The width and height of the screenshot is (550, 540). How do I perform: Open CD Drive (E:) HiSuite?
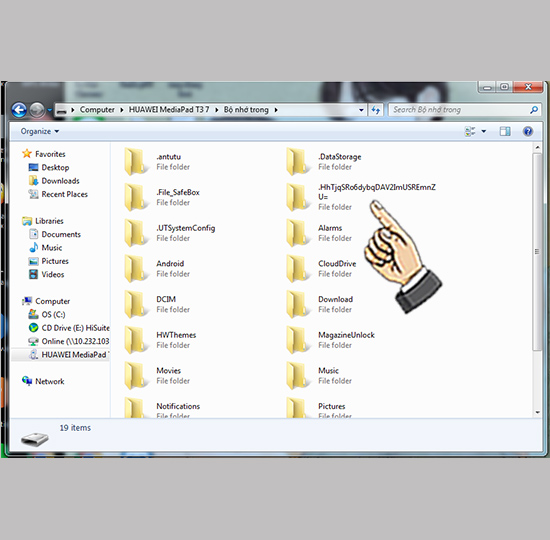[x=69, y=328]
